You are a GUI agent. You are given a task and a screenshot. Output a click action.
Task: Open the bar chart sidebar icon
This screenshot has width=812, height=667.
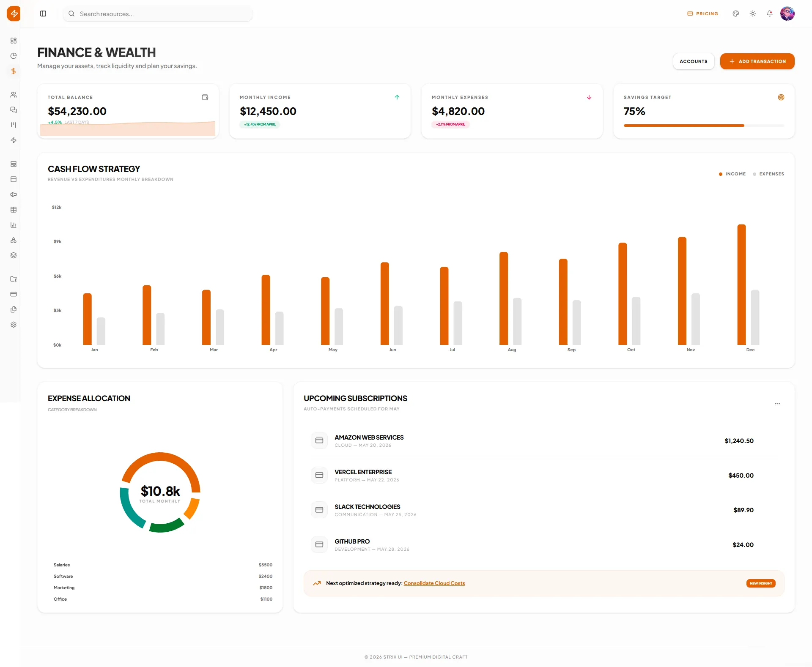coord(14,225)
